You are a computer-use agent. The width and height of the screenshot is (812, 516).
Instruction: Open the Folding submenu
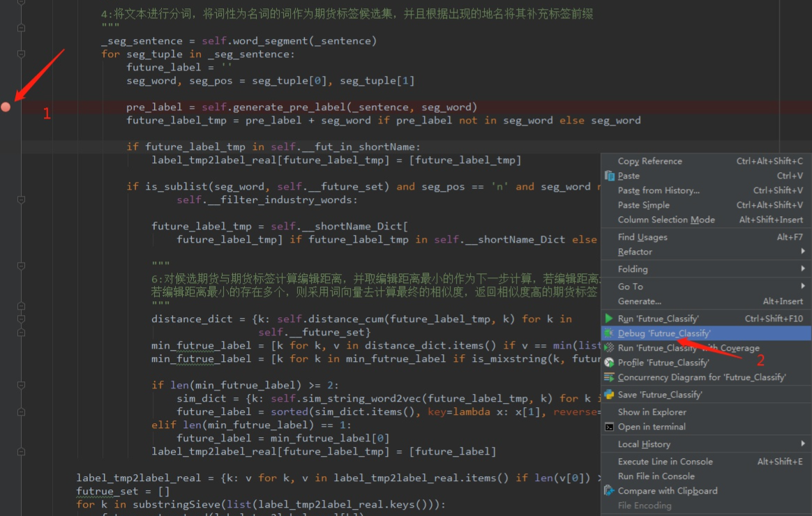pyautogui.click(x=633, y=269)
